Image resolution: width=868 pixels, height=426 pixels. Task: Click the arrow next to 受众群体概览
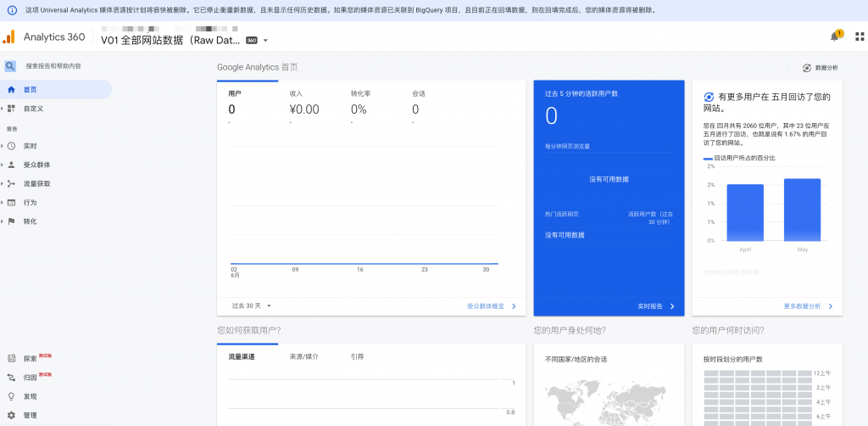point(514,305)
